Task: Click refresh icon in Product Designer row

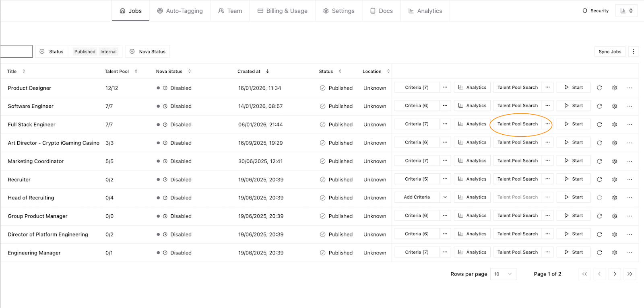Action: click(x=599, y=88)
